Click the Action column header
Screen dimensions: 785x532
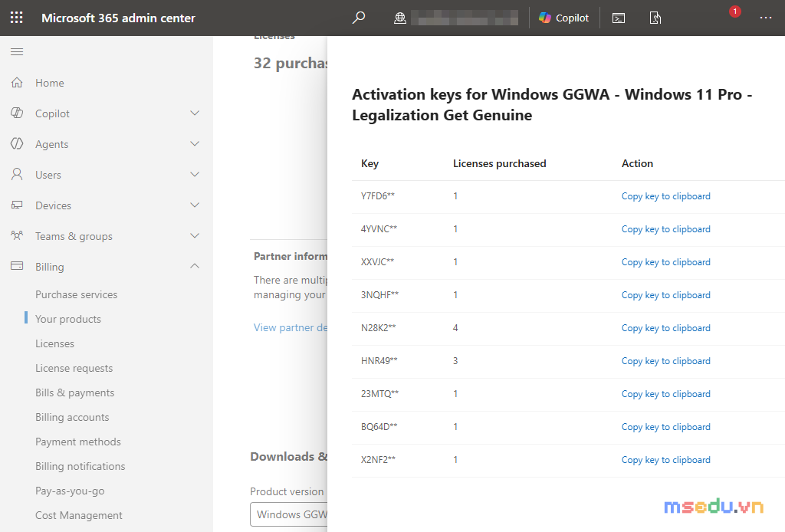point(637,163)
